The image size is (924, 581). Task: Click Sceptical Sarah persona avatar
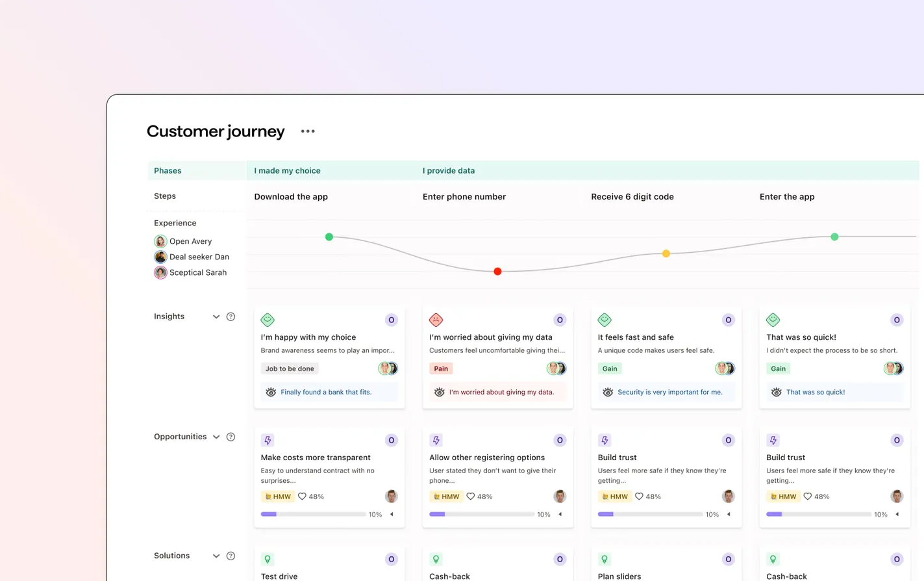[x=160, y=272]
